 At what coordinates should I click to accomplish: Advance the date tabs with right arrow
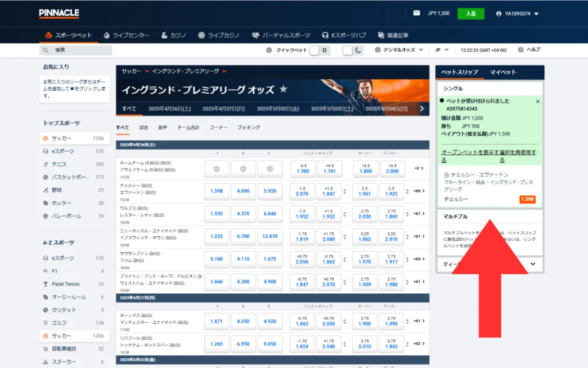coord(422,109)
